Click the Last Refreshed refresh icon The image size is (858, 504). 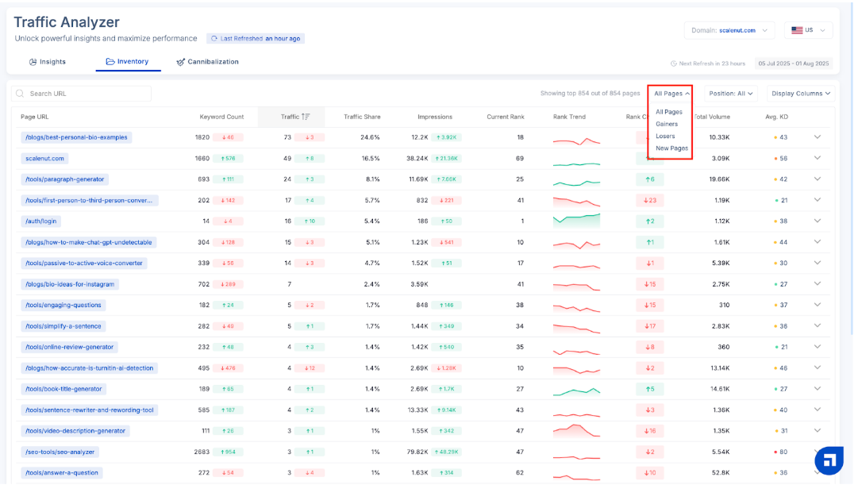[214, 39]
